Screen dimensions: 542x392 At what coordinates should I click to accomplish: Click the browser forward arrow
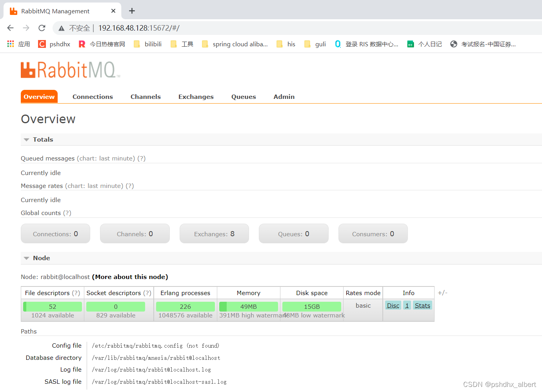click(x=26, y=28)
